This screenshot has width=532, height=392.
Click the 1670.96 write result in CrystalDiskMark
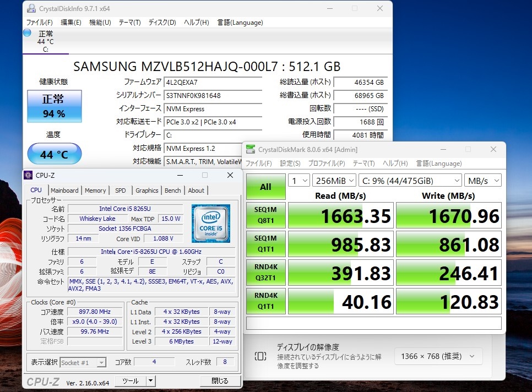tap(448, 215)
